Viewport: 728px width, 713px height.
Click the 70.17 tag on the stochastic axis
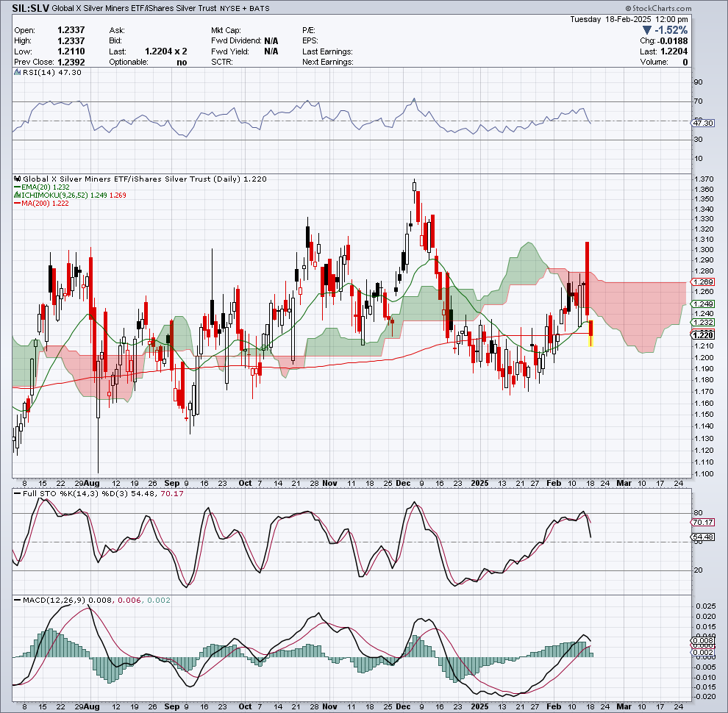tap(703, 522)
